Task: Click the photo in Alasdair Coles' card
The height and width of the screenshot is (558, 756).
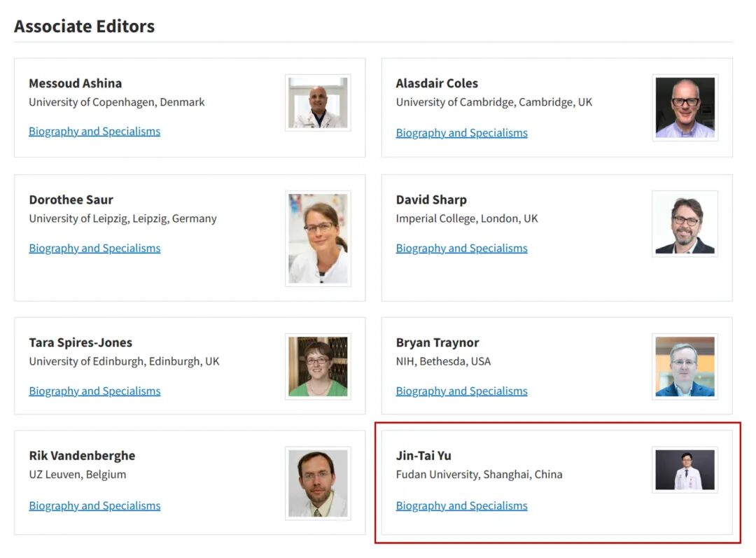Action: coord(685,108)
